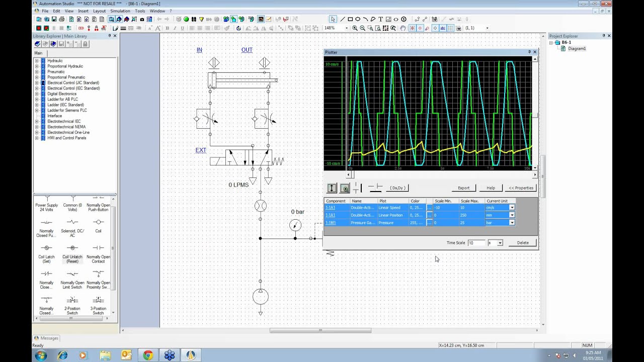This screenshot has height=362, width=644.
Task: Open the Layout menu
Action: (x=99, y=11)
